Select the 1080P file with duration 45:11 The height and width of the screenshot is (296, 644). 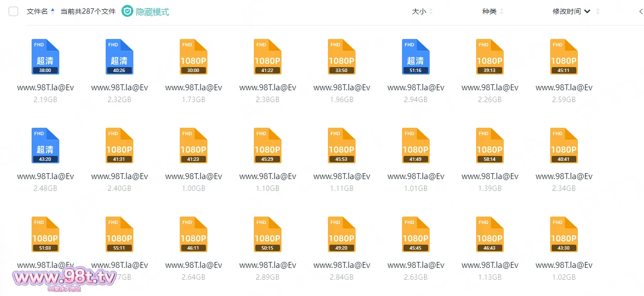click(564, 57)
